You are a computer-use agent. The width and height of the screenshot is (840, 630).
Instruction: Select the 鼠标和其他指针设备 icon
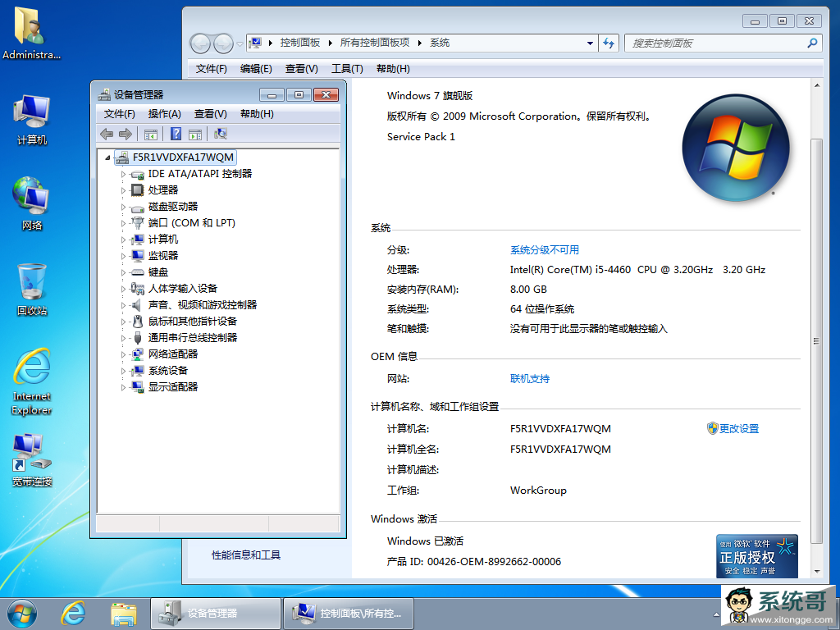[138, 322]
